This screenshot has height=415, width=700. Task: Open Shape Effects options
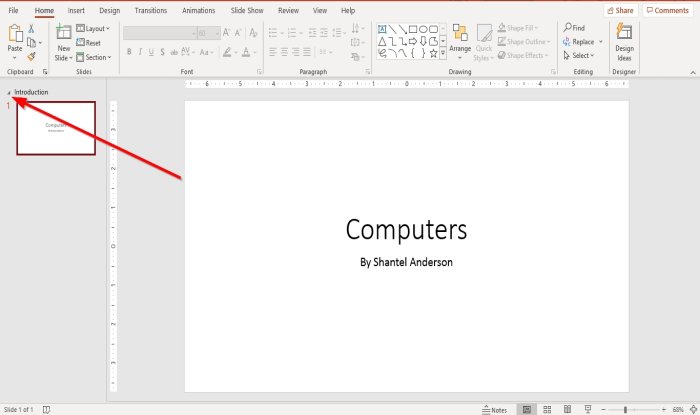point(523,55)
